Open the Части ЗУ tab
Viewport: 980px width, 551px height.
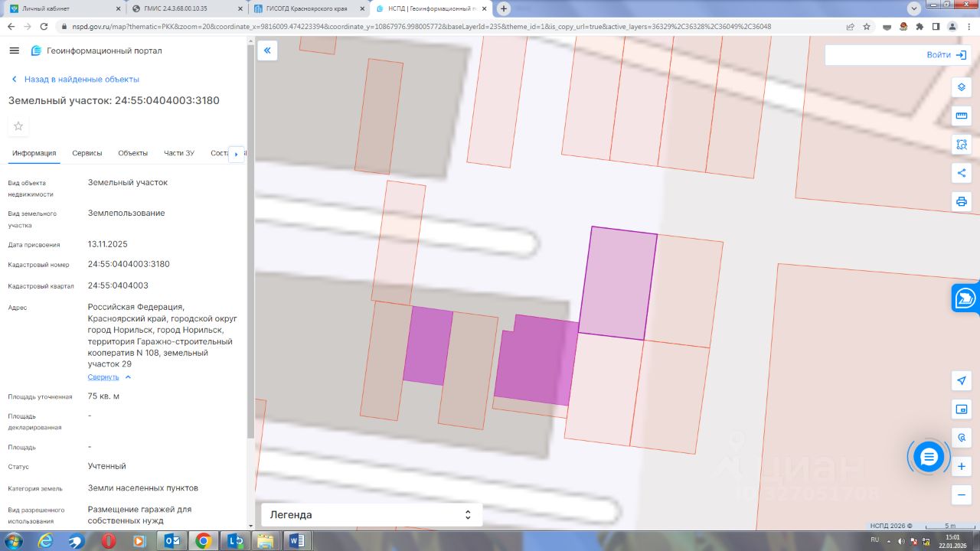click(x=179, y=153)
